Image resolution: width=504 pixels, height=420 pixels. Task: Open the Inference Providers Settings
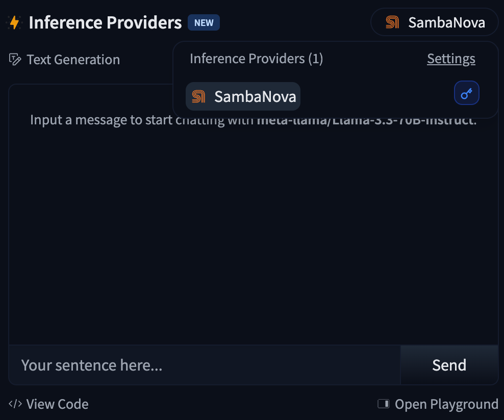(x=451, y=59)
